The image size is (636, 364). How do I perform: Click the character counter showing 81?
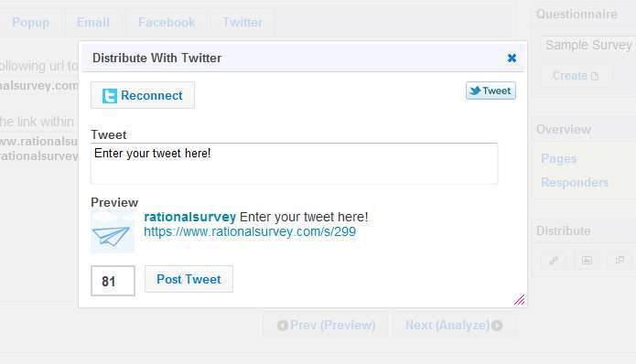point(113,281)
